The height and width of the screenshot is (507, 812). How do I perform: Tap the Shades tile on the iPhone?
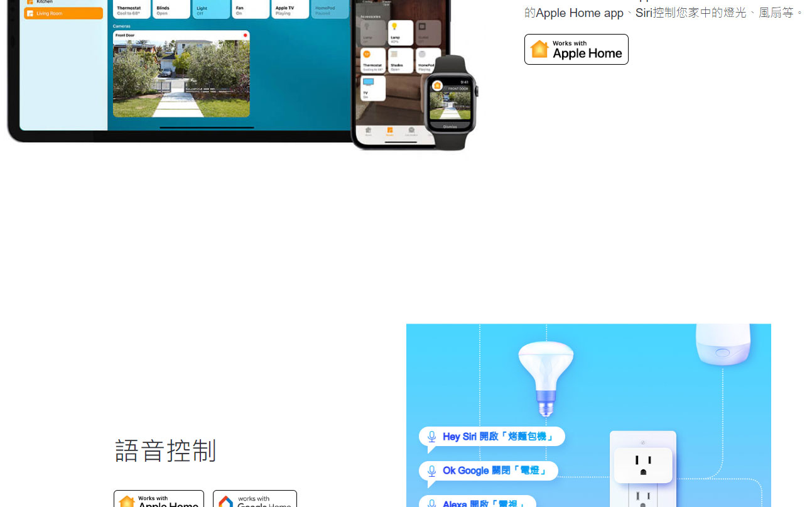(401, 61)
